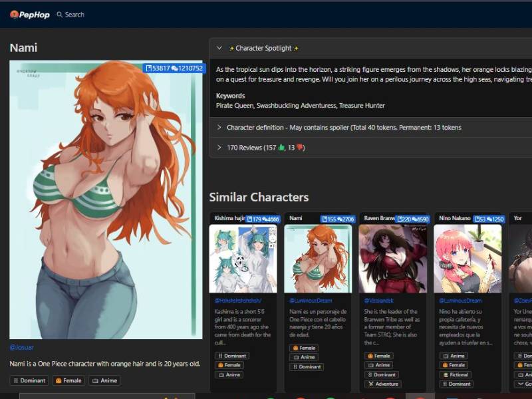Click the thumbs up icon in Reviews
The height and width of the screenshot is (399, 532).
click(281, 148)
